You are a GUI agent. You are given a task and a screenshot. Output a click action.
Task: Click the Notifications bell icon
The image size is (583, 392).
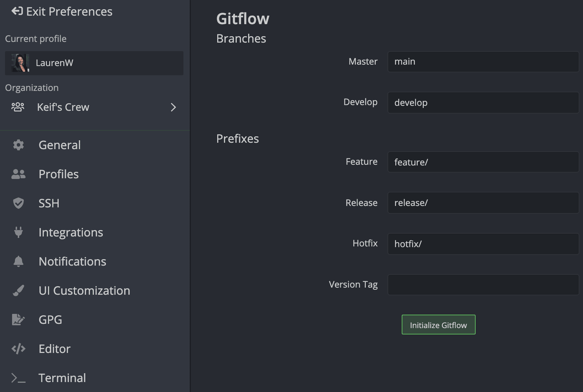pos(18,261)
